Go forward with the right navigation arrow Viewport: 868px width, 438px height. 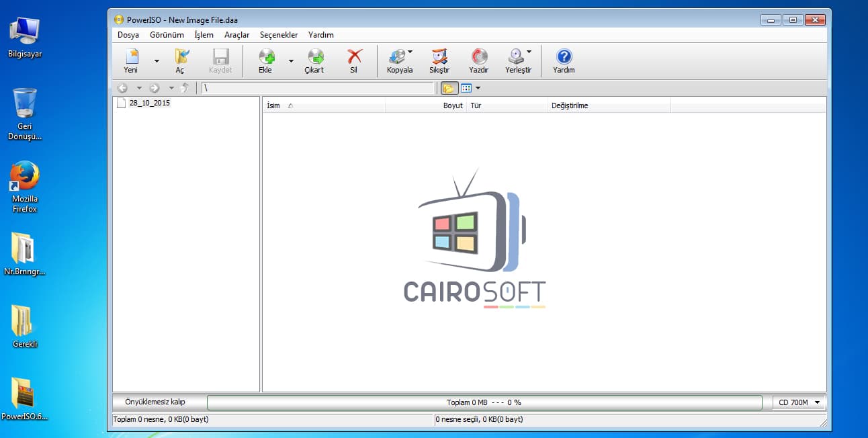(x=155, y=88)
